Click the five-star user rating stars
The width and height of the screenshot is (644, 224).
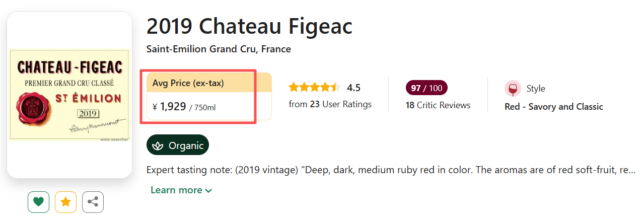pyautogui.click(x=314, y=88)
